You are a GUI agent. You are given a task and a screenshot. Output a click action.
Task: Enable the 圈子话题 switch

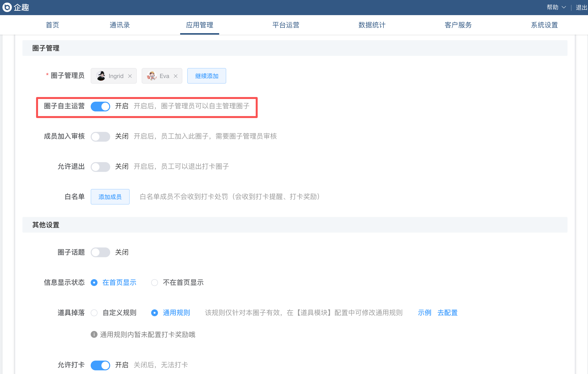click(100, 252)
